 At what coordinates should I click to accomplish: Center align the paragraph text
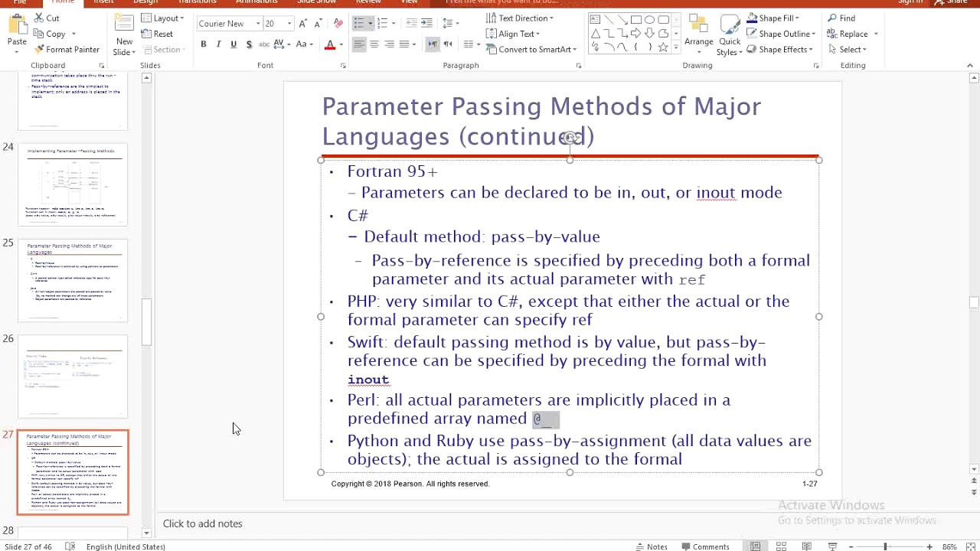click(374, 44)
